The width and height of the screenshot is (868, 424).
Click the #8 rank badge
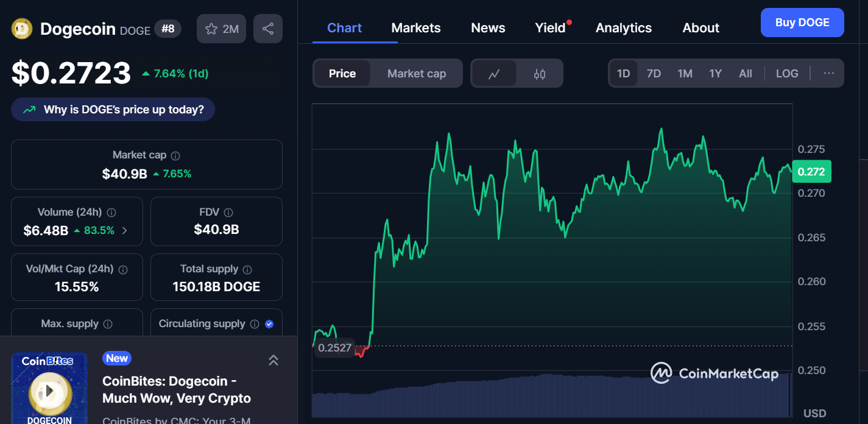pos(168,29)
